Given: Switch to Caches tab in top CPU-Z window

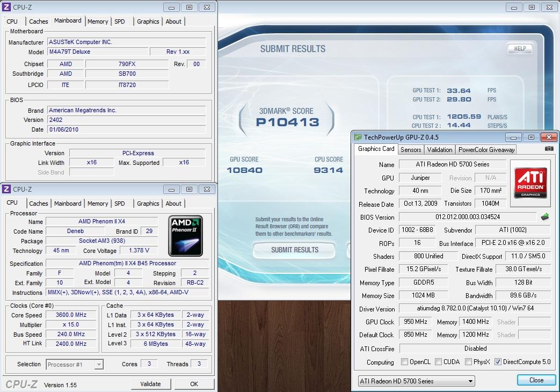Looking at the screenshot, I should point(38,21).
